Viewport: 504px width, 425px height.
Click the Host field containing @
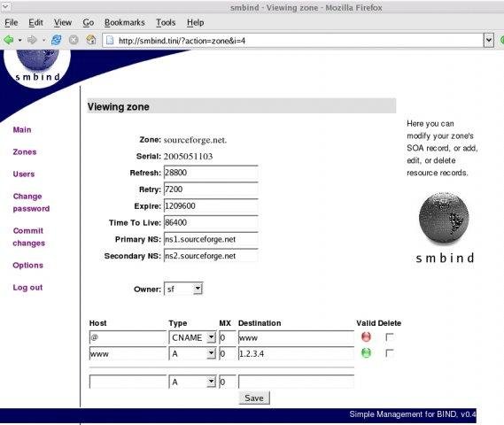click(128, 337)
